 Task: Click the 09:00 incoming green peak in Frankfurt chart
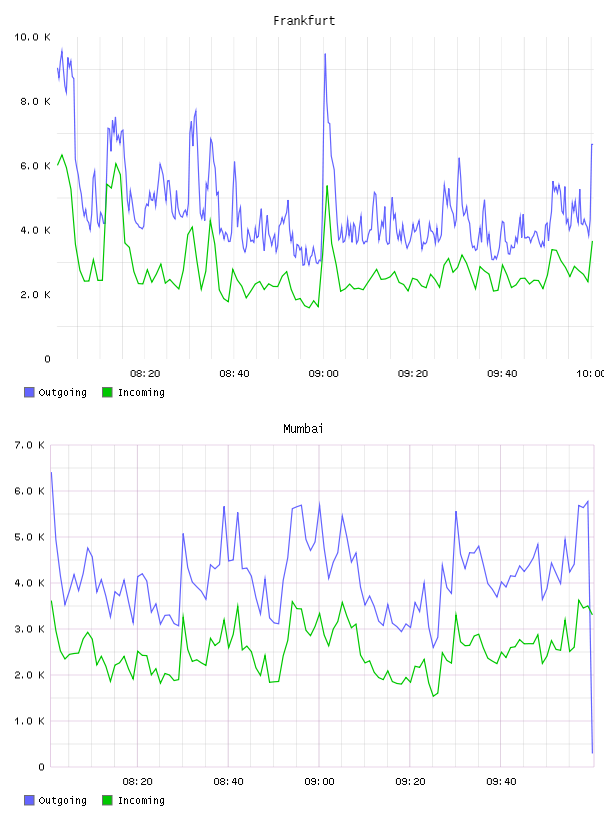pos(327,186)
